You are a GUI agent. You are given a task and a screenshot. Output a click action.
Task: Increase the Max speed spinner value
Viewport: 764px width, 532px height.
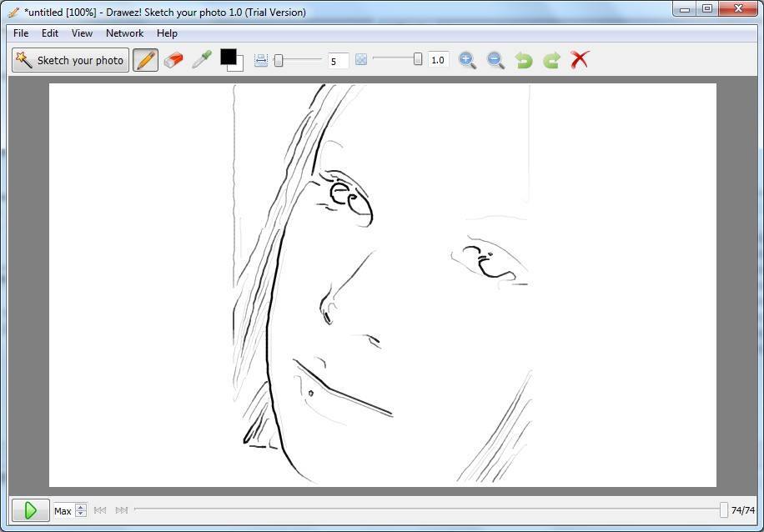point(81,507)
